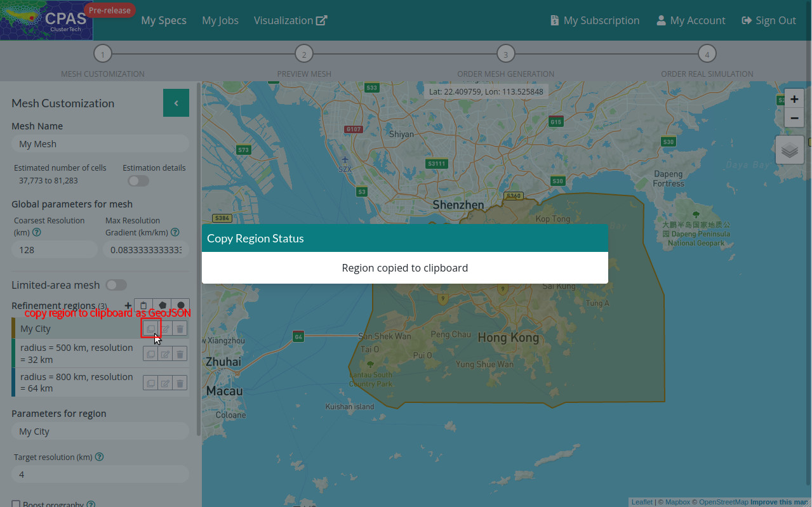This screenshot has width=812, height=507.
Task: Click the Hong Kong map label
Action: click(x=508, y=338)
